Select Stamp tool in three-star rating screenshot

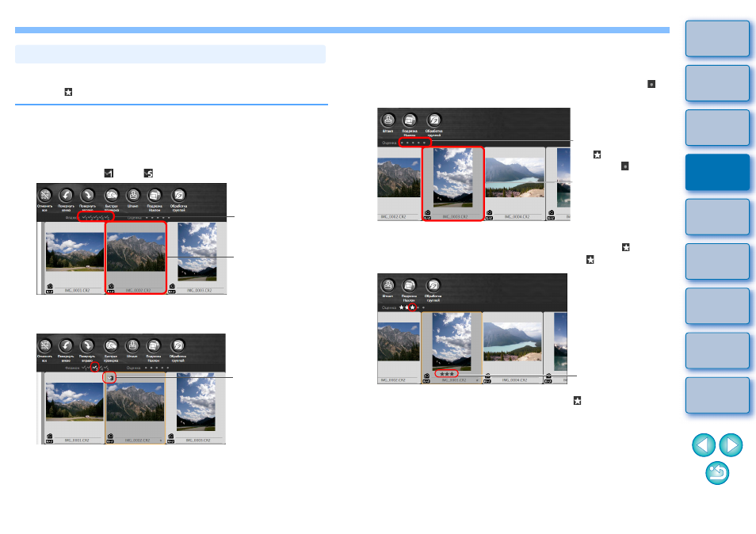click(388, 285)
